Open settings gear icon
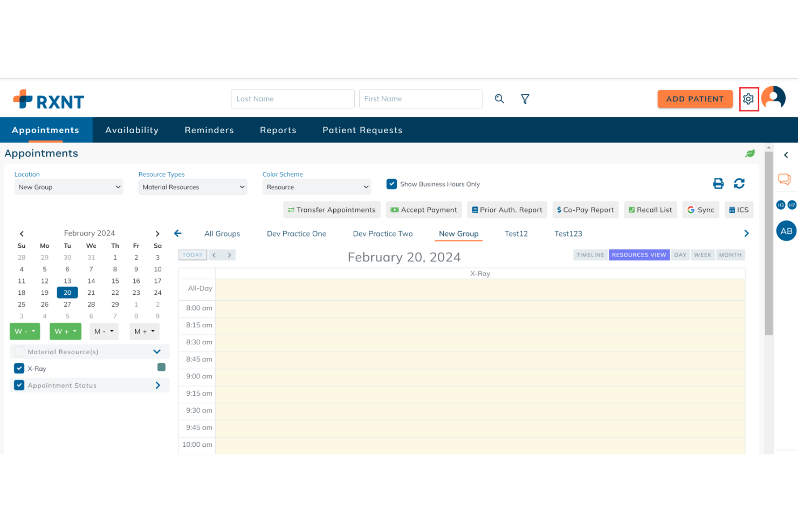Screen dimensions: 798x532 tap(748, 99)
